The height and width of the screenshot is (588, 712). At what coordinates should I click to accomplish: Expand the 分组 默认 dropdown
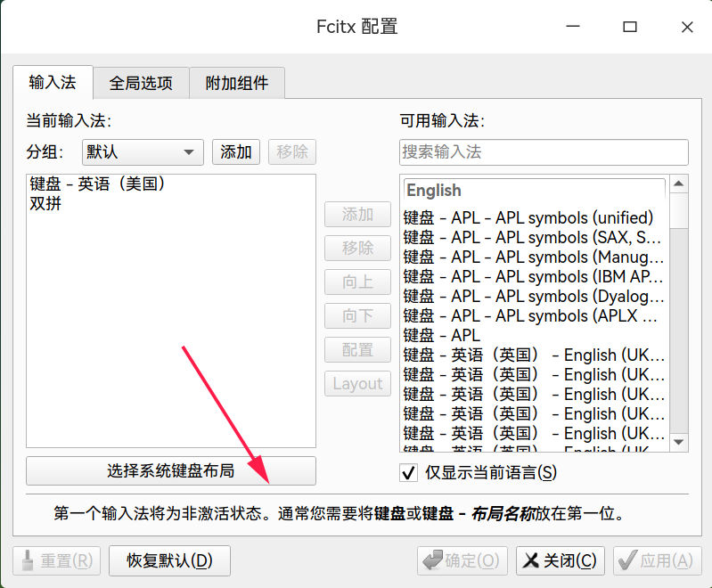[x=143, y=152]
